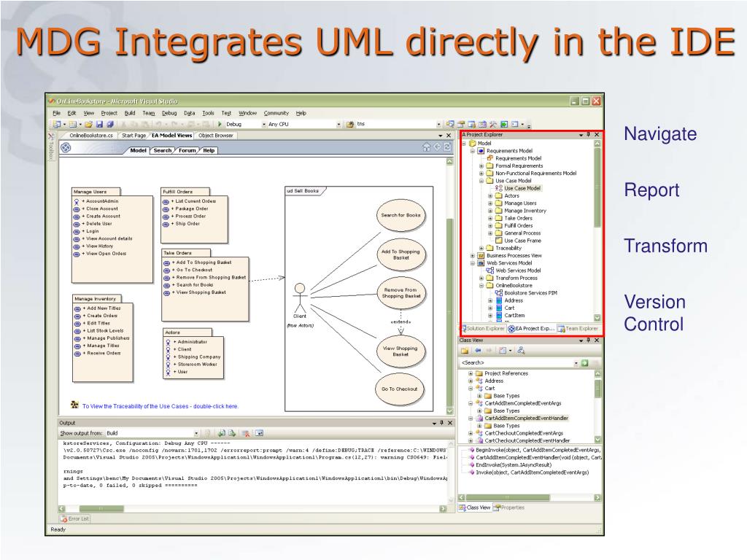The width and height of the screenshot is (747, 560).
Task: Click the refresh icon in EA Model Views header
Action: [x=447, y=147]
